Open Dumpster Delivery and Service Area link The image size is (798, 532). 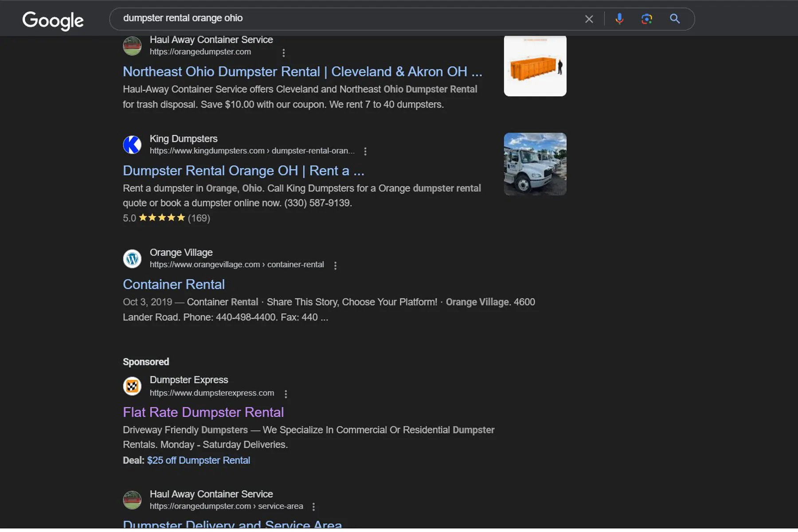(x=232, y=524)
